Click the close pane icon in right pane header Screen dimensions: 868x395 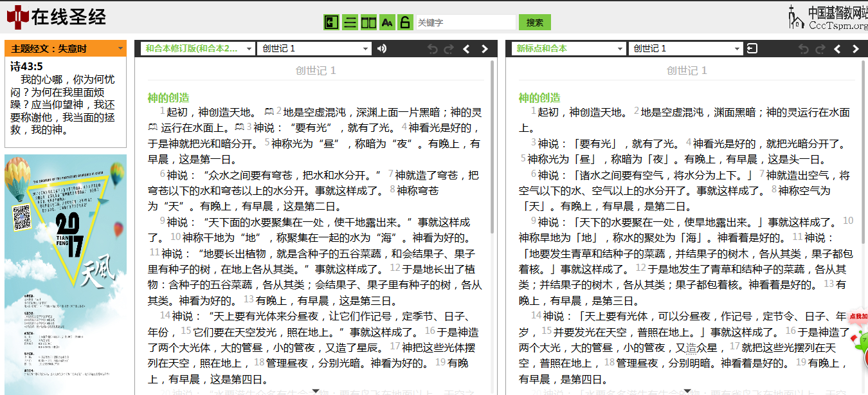pos(752,48)
